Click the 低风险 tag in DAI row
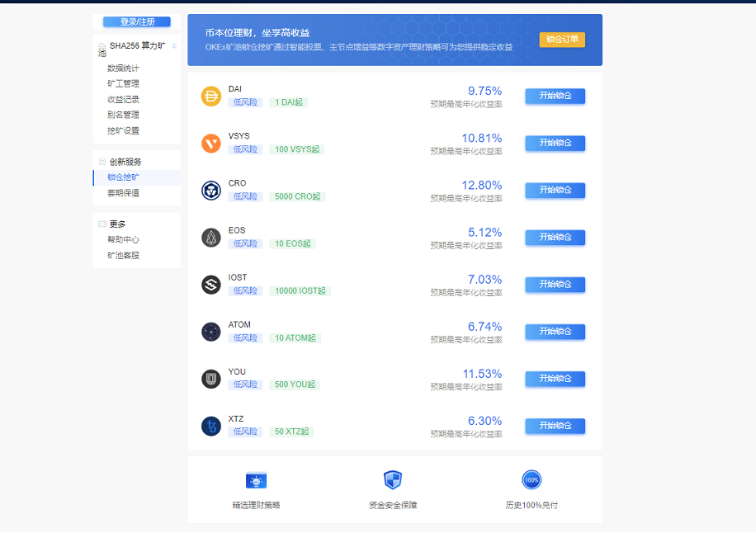The image size is (756, 533). [245, 102]
